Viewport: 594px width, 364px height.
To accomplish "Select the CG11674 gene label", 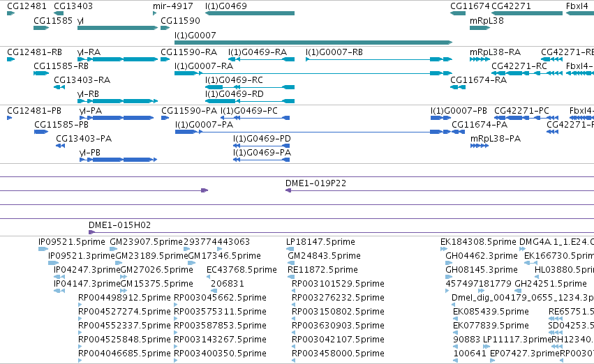I will pos(469,6).
